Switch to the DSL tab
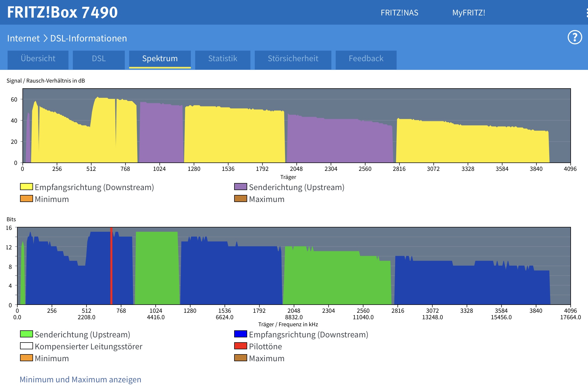Screen dimensions: 588x391 (x=99, y=58)
